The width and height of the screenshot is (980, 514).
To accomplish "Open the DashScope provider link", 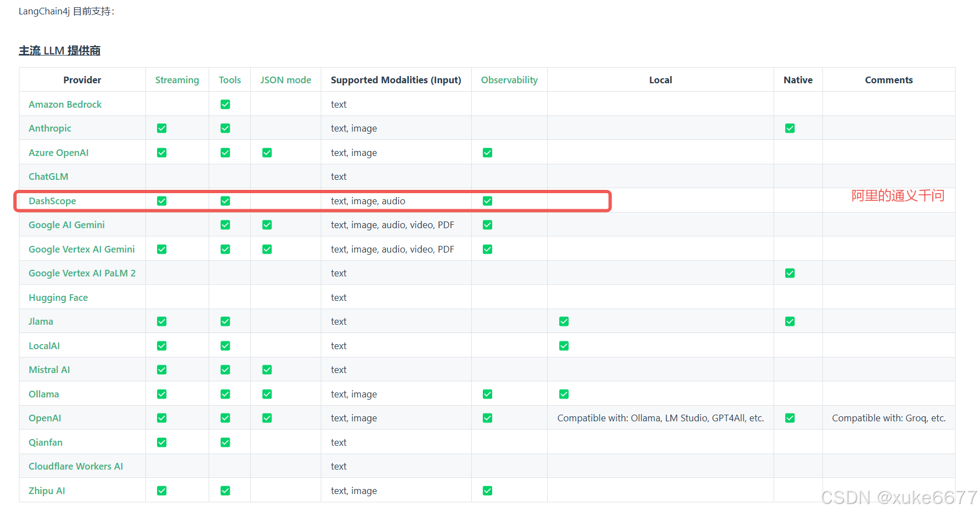I will point(53,200).
